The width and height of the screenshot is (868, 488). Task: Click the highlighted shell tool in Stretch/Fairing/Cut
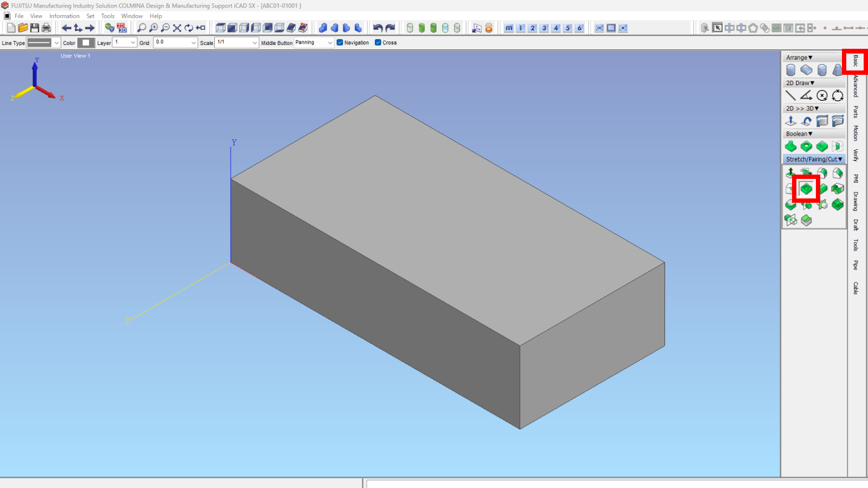point(806,189)
